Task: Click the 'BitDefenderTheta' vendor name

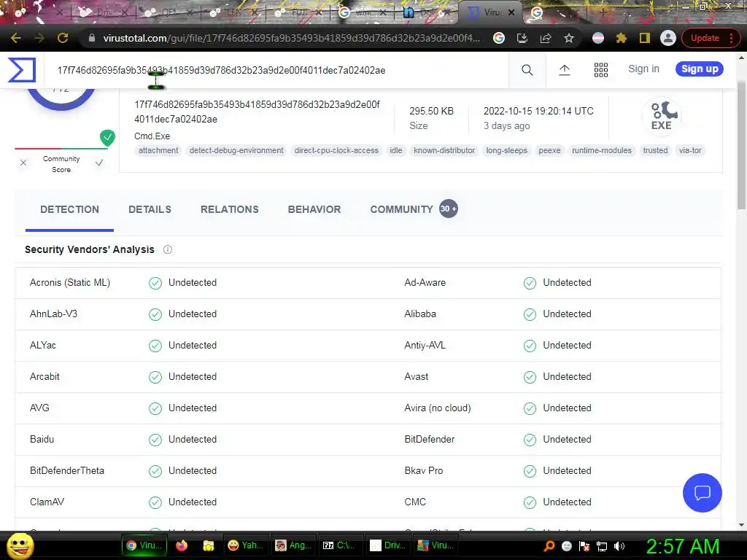Action: coord(66,470)
